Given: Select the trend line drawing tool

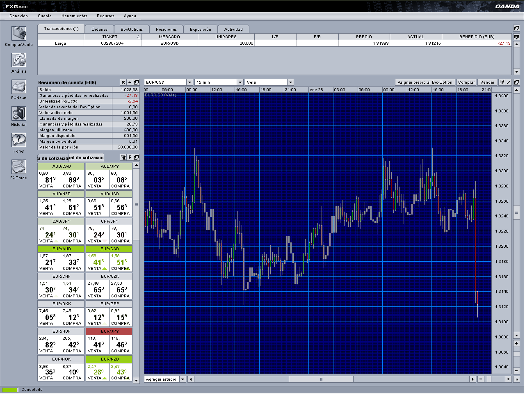Looking at the screenshot, I should 509,82.
